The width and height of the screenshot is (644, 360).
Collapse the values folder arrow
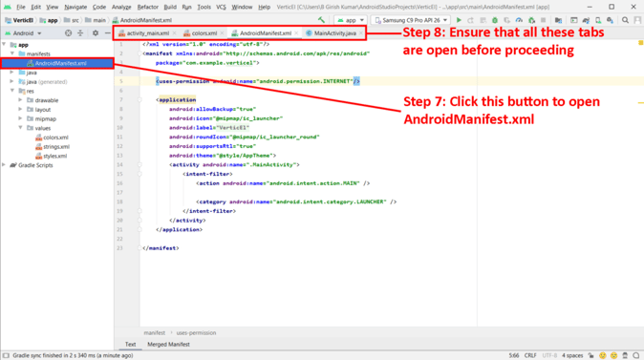click(20, 128)
